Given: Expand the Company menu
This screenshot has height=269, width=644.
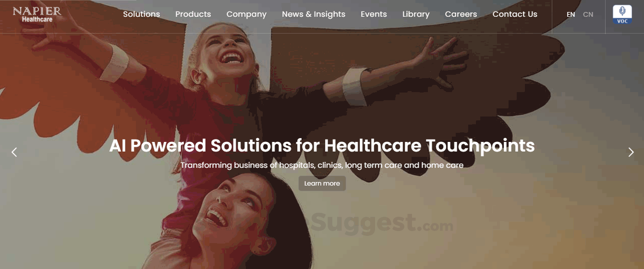Looking at the screenshot, I should point(246,14).
